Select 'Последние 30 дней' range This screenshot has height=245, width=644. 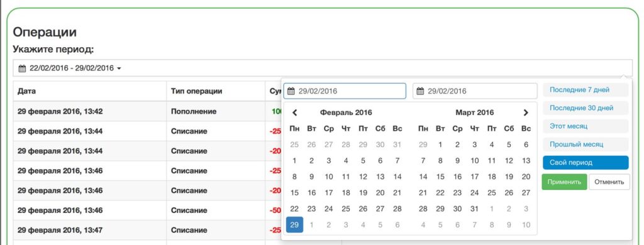point(586,108)
